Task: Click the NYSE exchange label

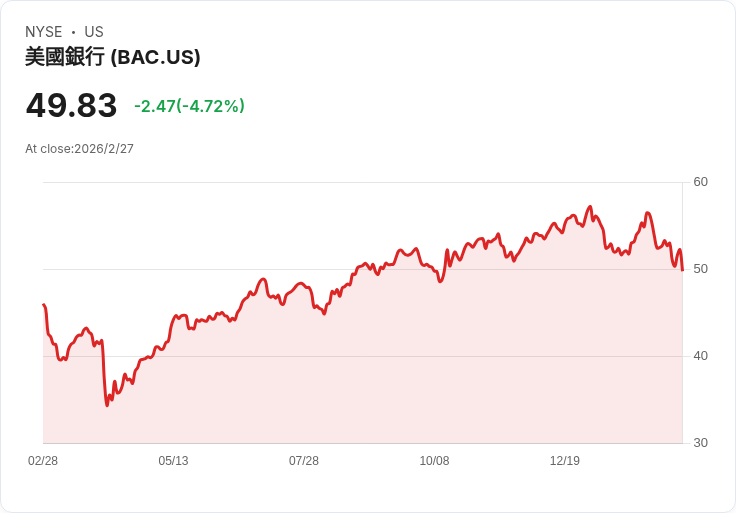Action: click(44, 32)
